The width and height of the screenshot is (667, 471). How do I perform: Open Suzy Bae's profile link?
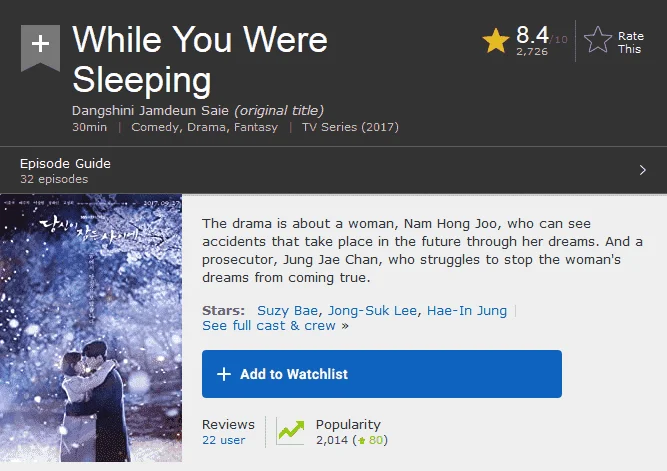(287, 311)
